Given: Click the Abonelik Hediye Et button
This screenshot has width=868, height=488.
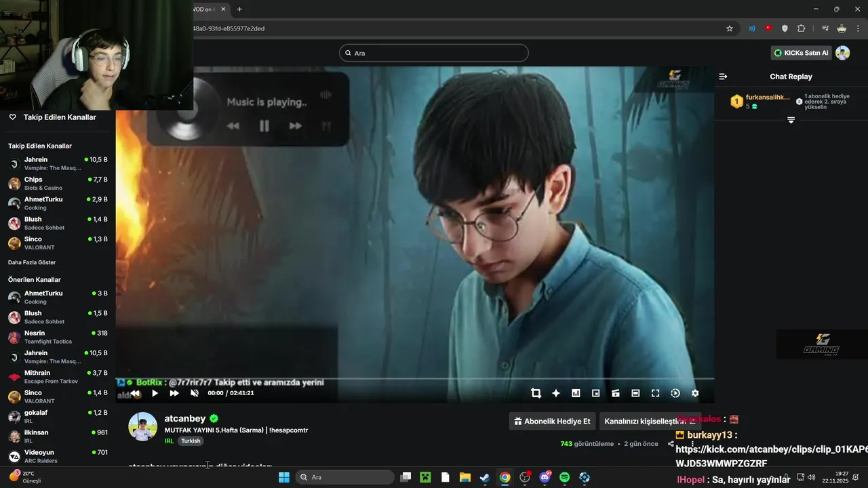Looking at the screenshot, I should [552, 421].
